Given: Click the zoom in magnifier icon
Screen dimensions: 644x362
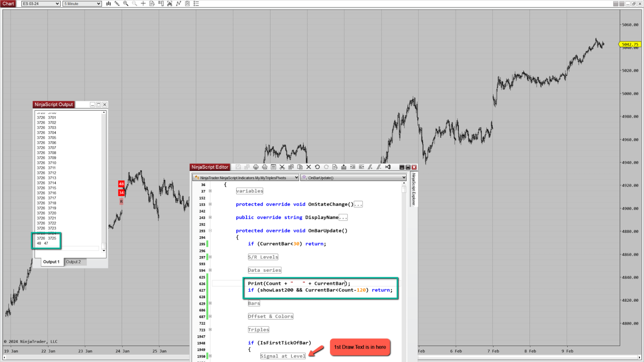Looking at the screenshot, I should tap(126, 4).
